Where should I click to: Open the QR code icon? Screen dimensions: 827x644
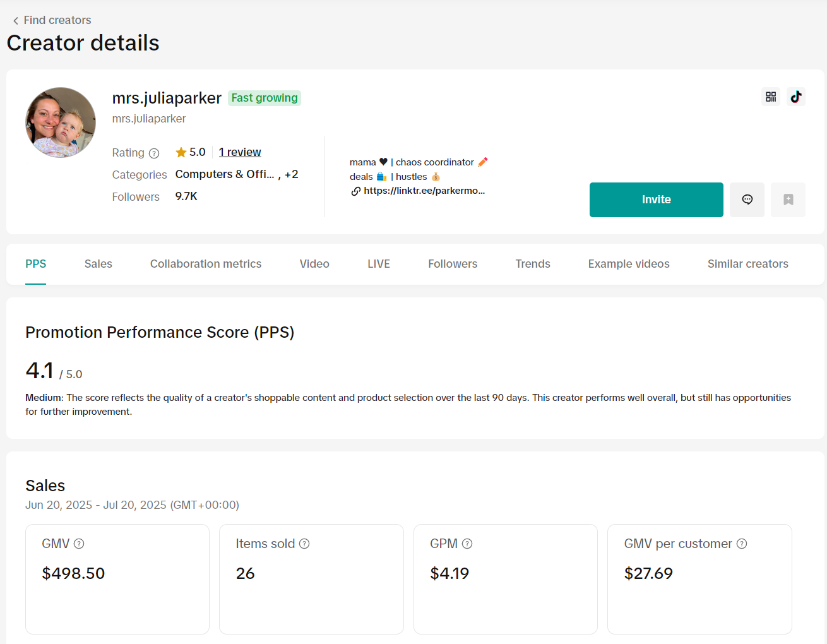pyautogui.click(x=771, y=97)
